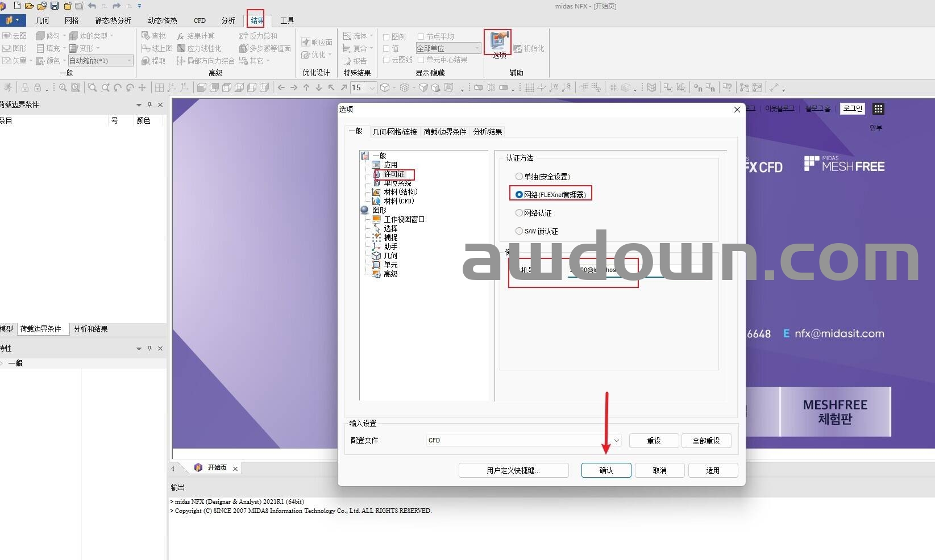Select the 网络认证 radio button
The width and height of the screenshot is (935, 560).
(519, 213)
